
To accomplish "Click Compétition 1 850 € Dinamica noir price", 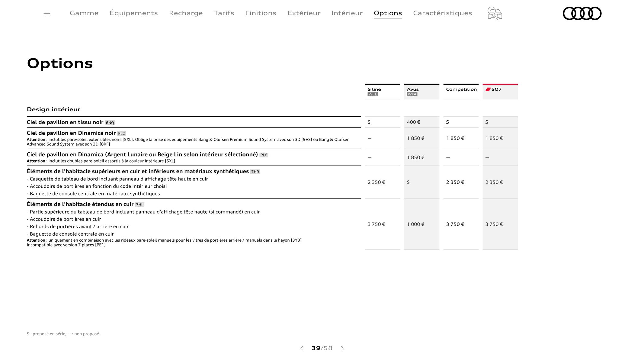I will click(x=455, y=138).
